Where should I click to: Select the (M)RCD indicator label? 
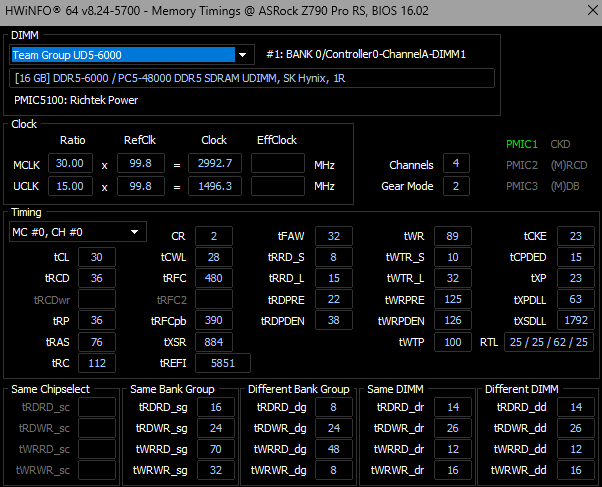567,165
